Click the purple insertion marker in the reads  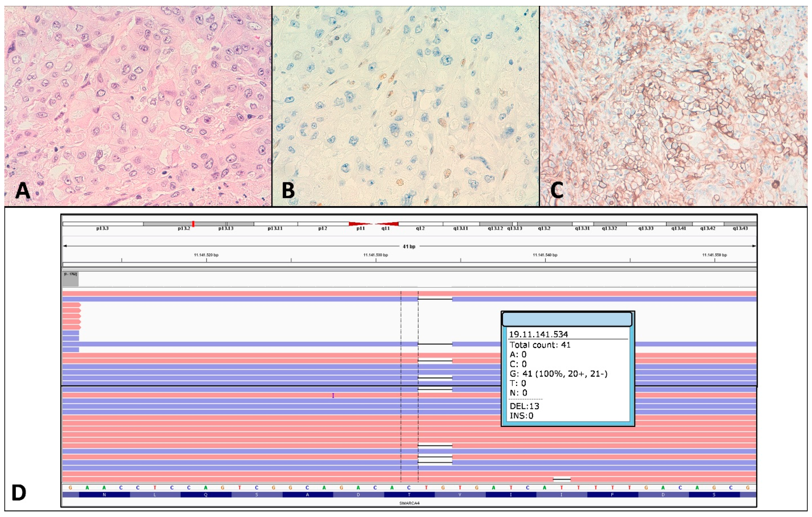333,395
